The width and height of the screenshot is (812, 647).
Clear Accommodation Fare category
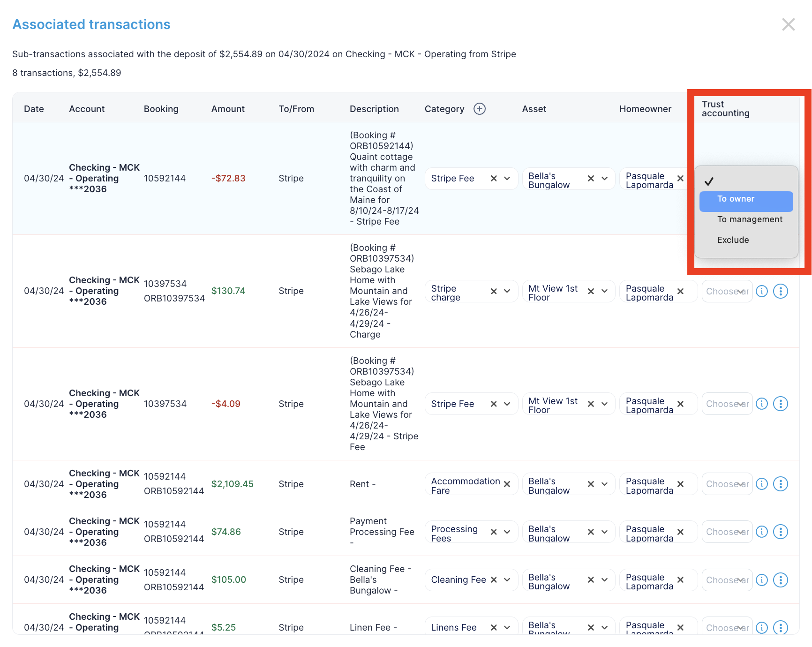coord(507,484)
